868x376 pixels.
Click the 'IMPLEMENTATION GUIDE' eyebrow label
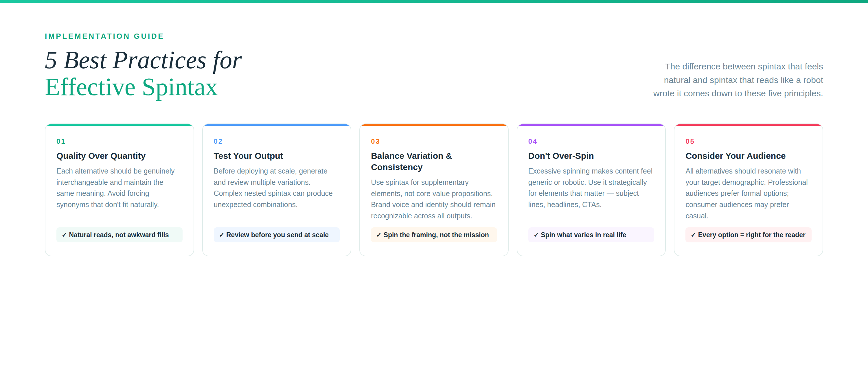104,36
